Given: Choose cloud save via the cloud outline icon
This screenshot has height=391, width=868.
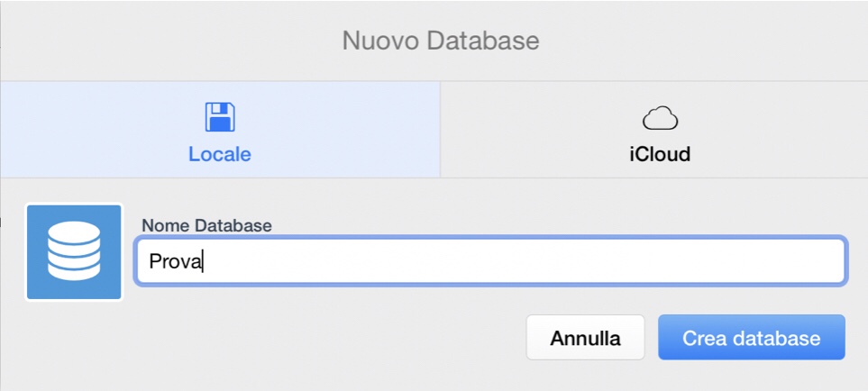Looking at the screenshot, I should [660, 118].
